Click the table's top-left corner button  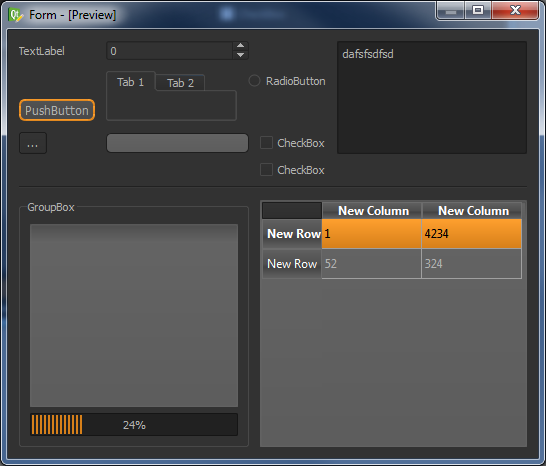click(x=292, y=211)
